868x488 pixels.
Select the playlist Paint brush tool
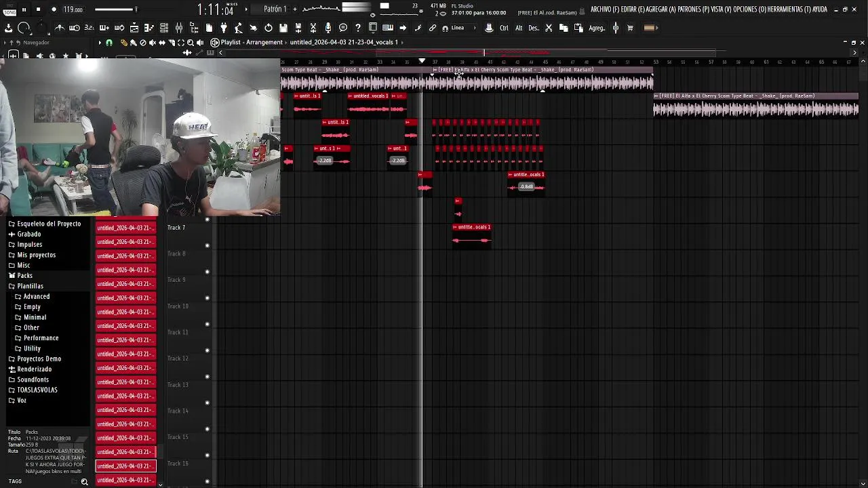(133, 42)
